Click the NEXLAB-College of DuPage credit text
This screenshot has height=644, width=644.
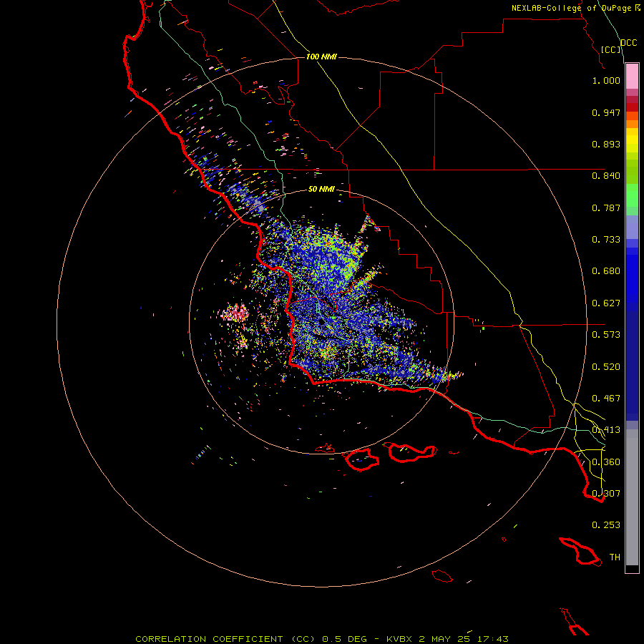tap(572, 8)
